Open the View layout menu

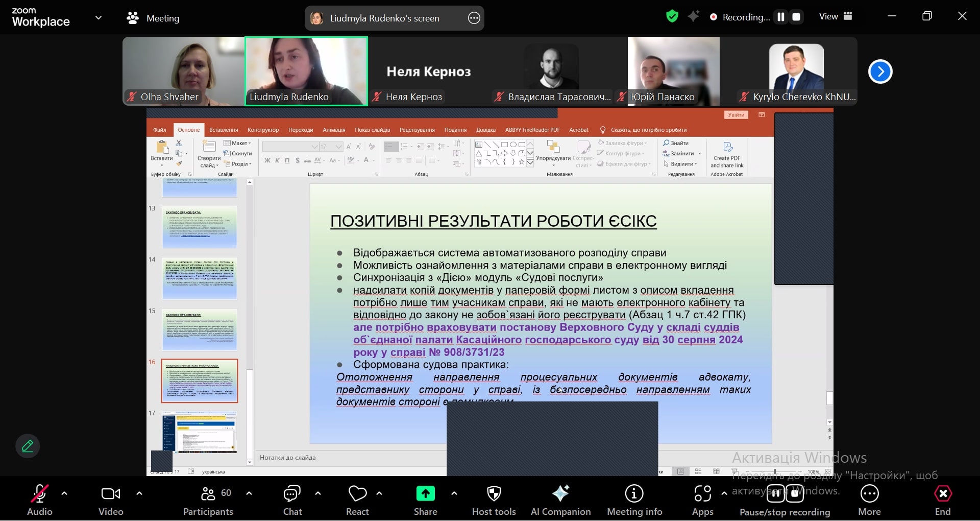coord(836,16)
